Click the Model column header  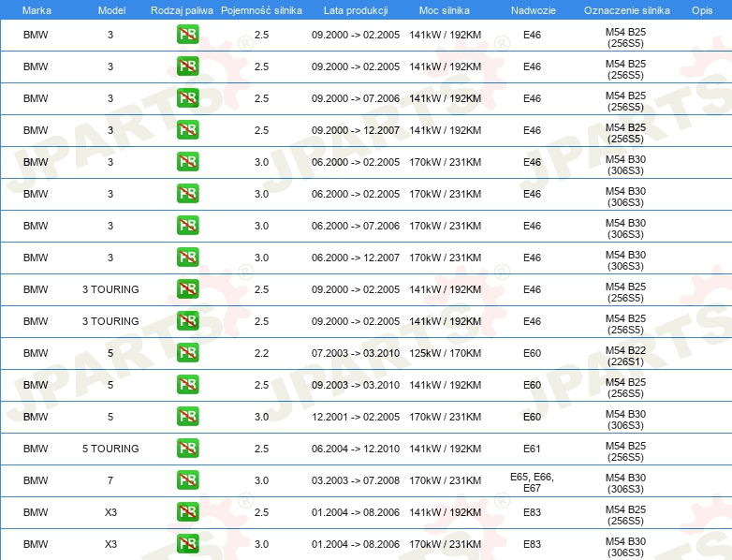(x=111, y=10)
